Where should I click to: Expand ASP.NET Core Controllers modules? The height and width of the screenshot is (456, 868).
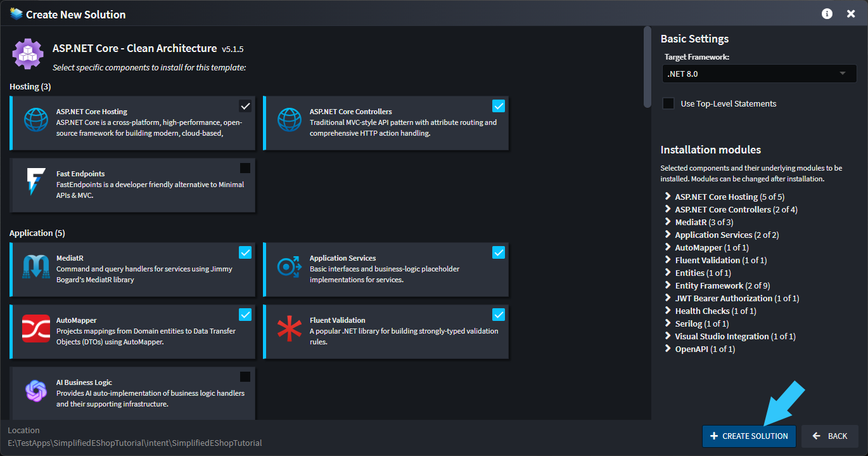(668, 209)
